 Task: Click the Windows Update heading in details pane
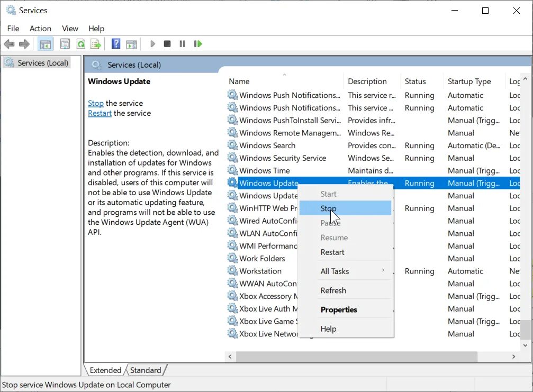tap(119, 81)
